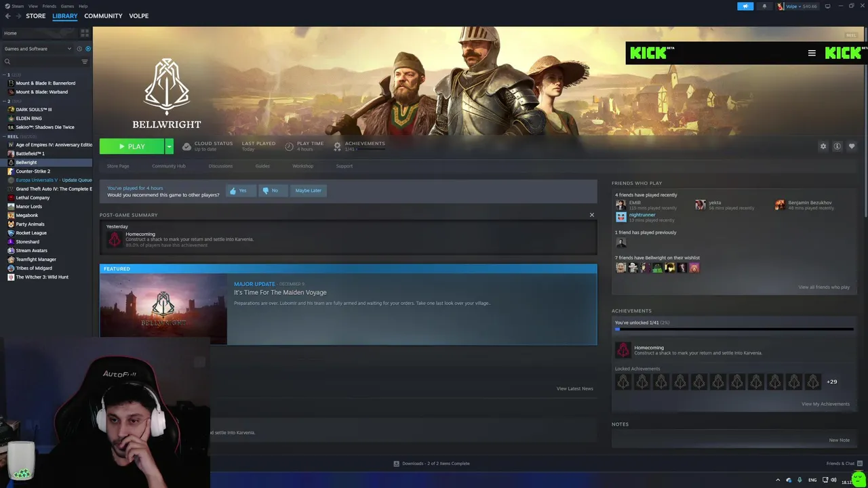The height and width of the screenshot is (488, 868).
Task: Select ELDEN RING in library
Action: click(28, 118)
